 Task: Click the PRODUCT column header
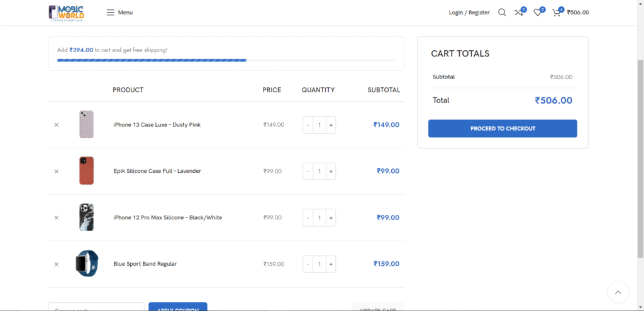128,90
